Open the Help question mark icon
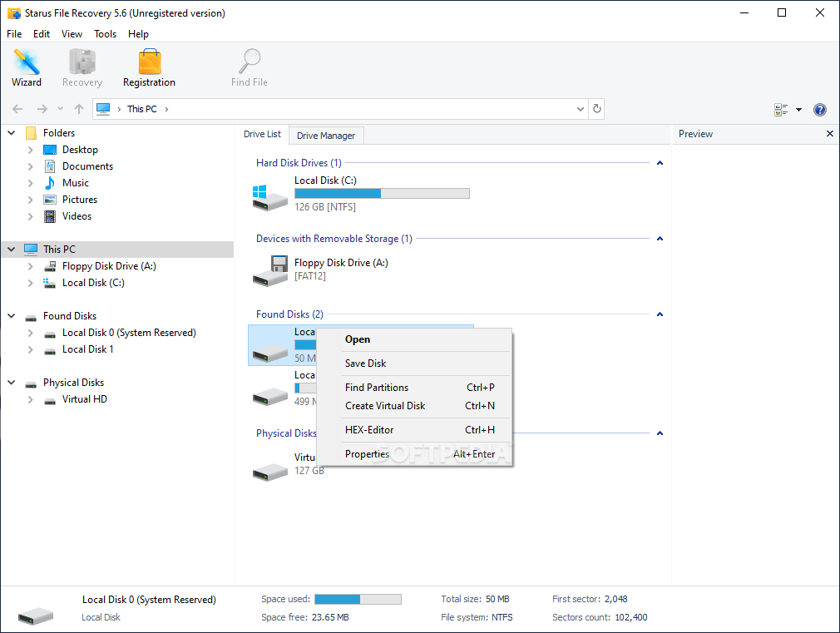 click(x=820, y=109)
